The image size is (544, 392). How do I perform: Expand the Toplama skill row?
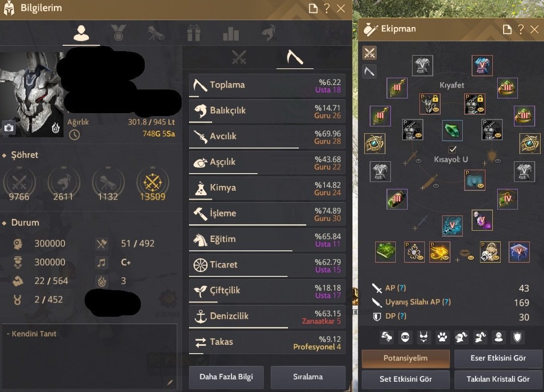pyautogui.click(x=267, y=86)
